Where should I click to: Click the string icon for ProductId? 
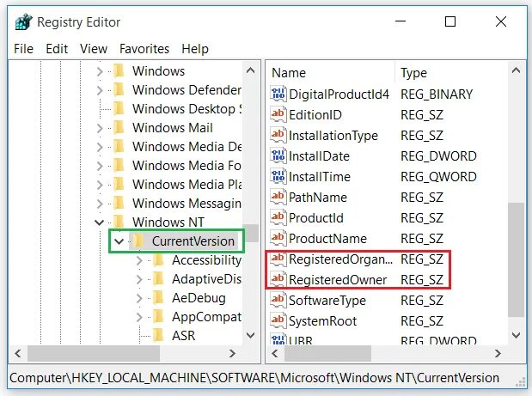coord(278,217)
